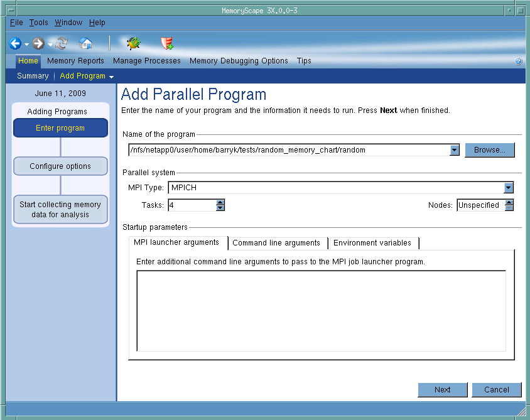Increase the Tasks count by one
530x420 pixels.
(x=220, y=202)
